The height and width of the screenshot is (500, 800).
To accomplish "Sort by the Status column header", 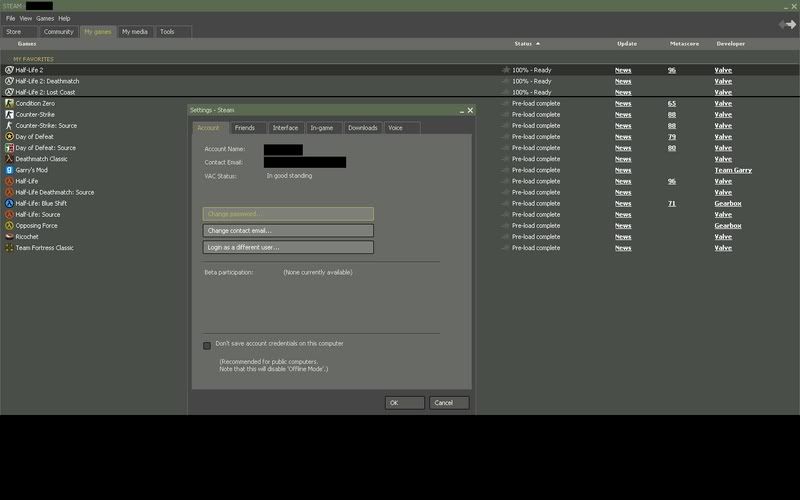I will tap(527, 44).
